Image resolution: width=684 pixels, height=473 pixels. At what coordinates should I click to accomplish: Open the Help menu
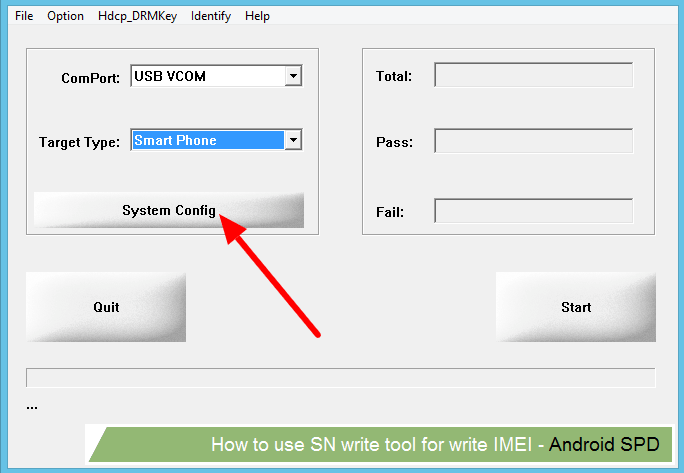coord(257,16)
